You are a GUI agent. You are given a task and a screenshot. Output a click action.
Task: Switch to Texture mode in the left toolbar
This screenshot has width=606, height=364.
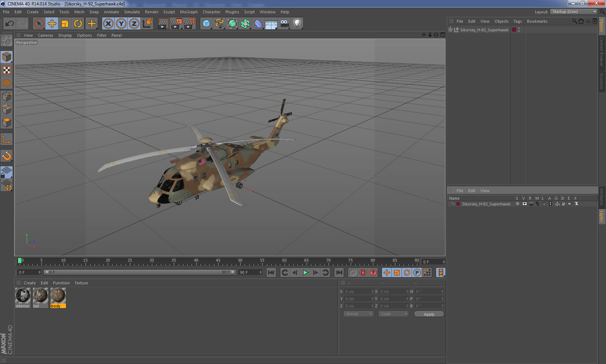tap(6, 70)
